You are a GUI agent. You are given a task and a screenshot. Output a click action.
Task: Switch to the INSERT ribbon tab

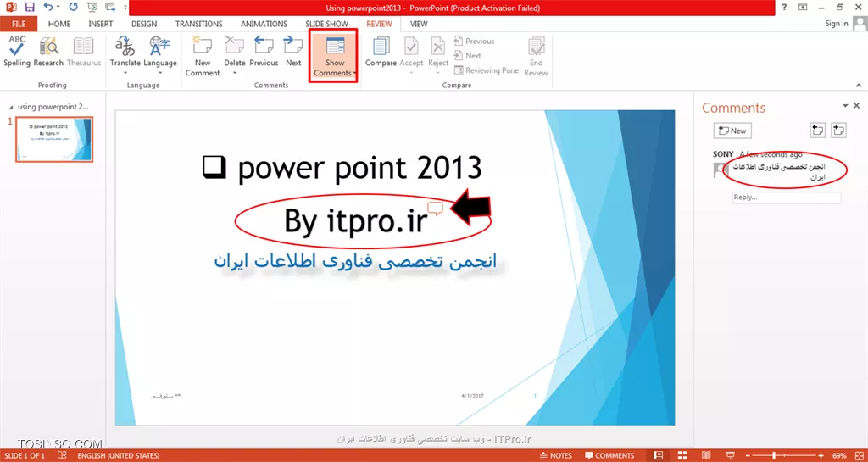[100, 24]
